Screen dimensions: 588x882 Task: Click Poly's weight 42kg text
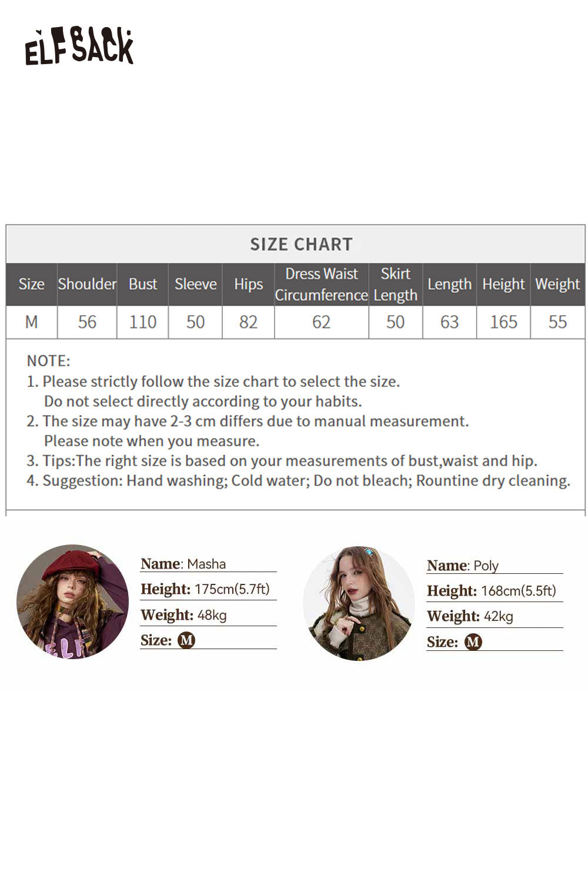pos(498,616)
